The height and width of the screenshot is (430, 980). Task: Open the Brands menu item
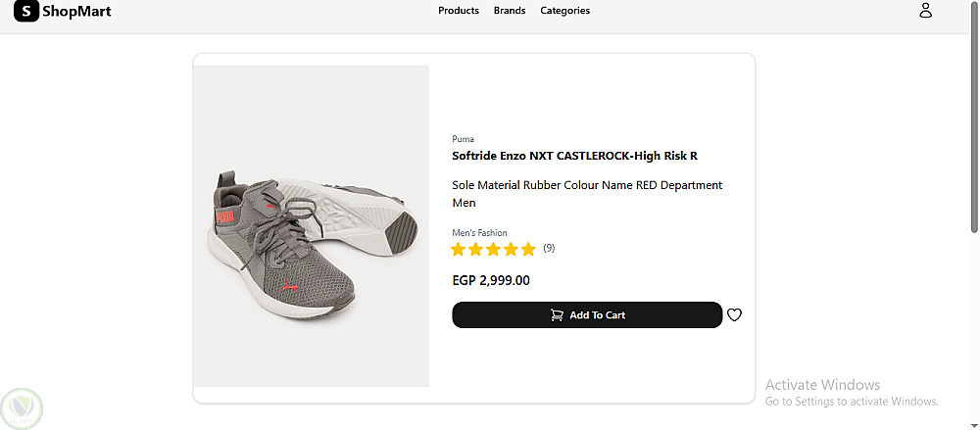coord(510,11)
